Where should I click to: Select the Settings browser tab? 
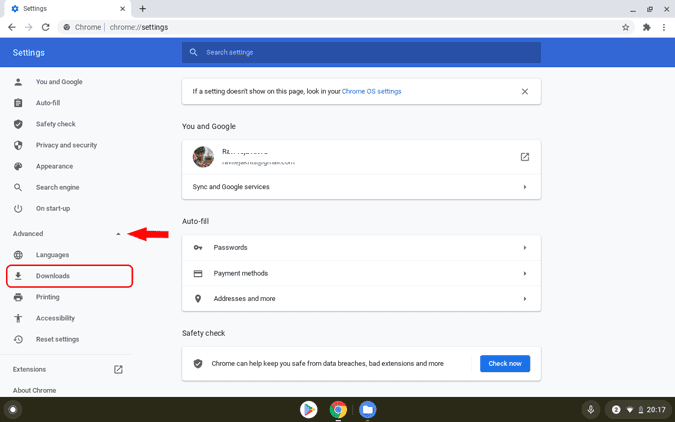point(67,9)
